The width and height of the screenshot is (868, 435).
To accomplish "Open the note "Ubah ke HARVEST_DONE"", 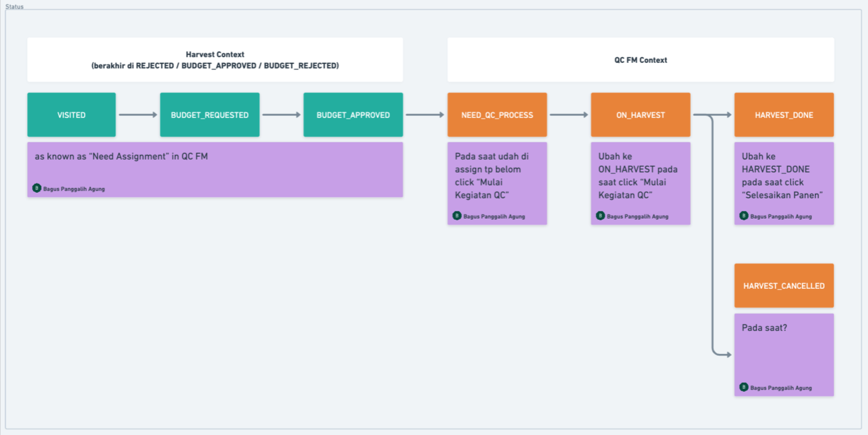I will [x=784, y=183].
